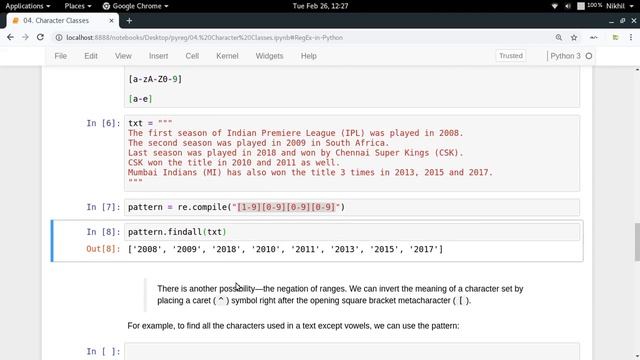Open the Edit menu

pos(91,56)
